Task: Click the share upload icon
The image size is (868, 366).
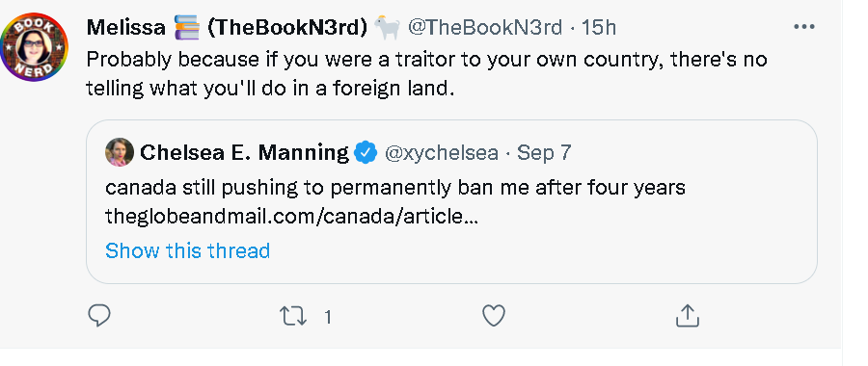Action: point(688,316)
